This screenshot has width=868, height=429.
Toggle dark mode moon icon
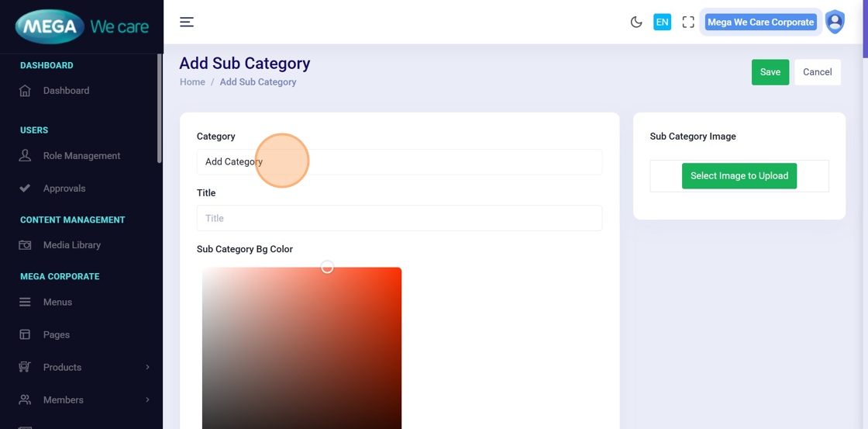[x=636, y=22]
